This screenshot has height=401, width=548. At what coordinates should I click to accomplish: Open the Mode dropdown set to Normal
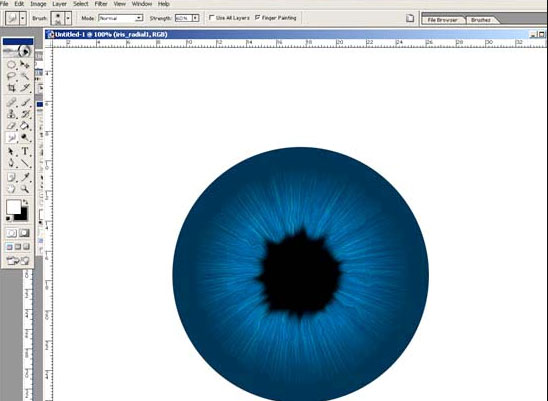[121, 18]
